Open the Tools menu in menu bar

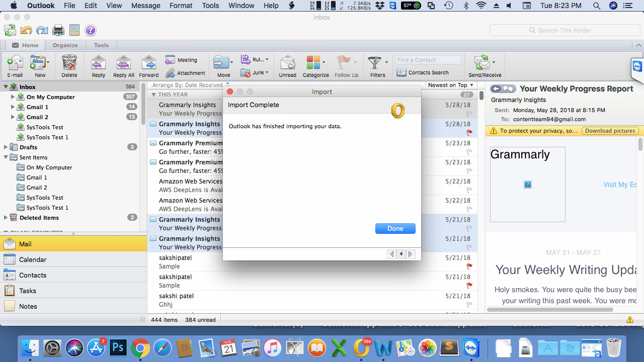click(210, 6)
